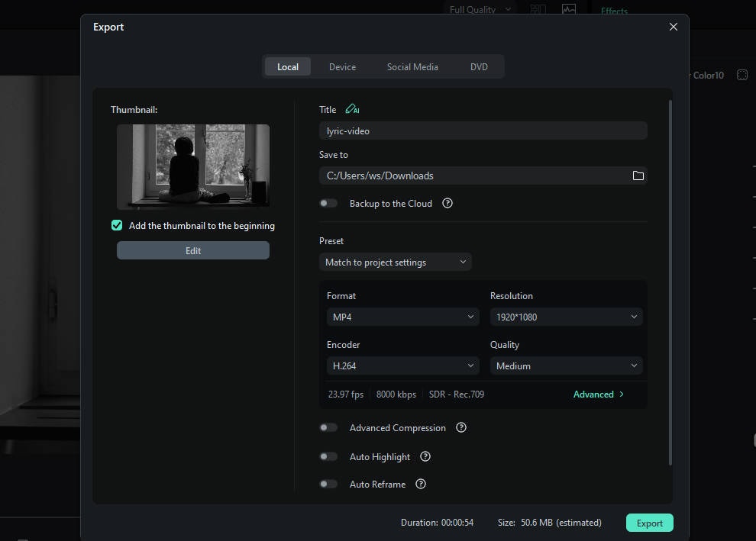The height and width of the screenshot is (541, 756).
Task: Click the AI pen icon next to Title
Action: [352, 108]
